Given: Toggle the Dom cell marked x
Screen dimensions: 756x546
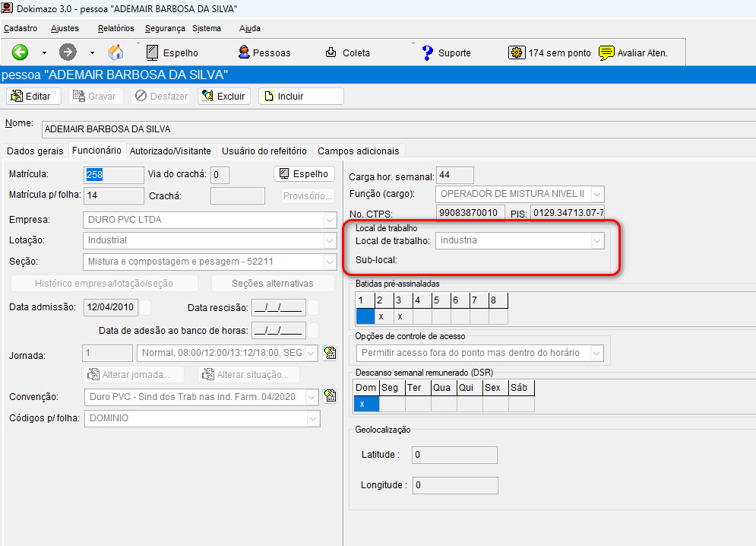Looking at the screenshot, I should pyautogui.click(x=365, y=404).
